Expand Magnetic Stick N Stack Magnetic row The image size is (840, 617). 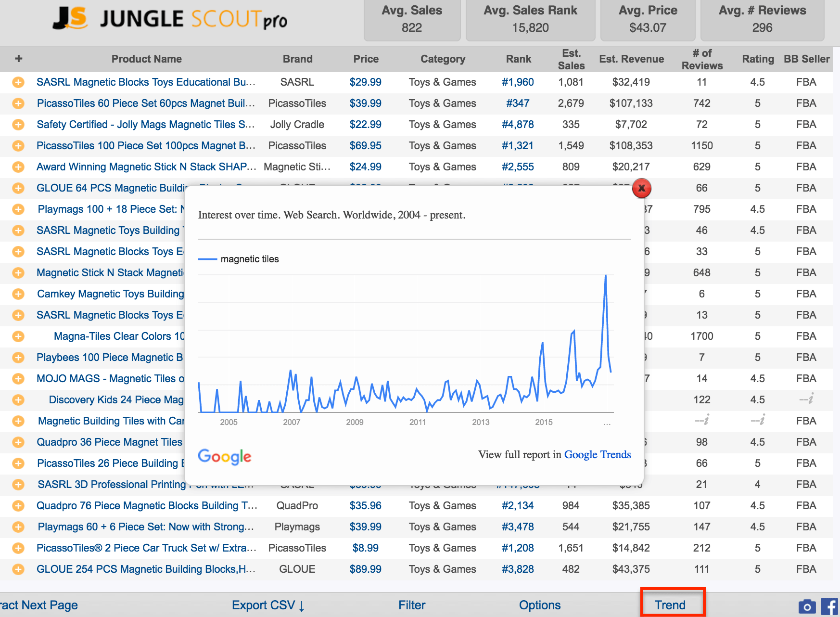coord(18,273)
